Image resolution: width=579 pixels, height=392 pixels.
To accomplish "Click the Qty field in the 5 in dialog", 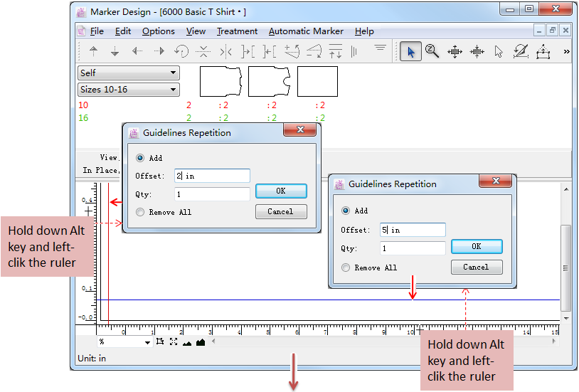I will click(x=413, y=248).
